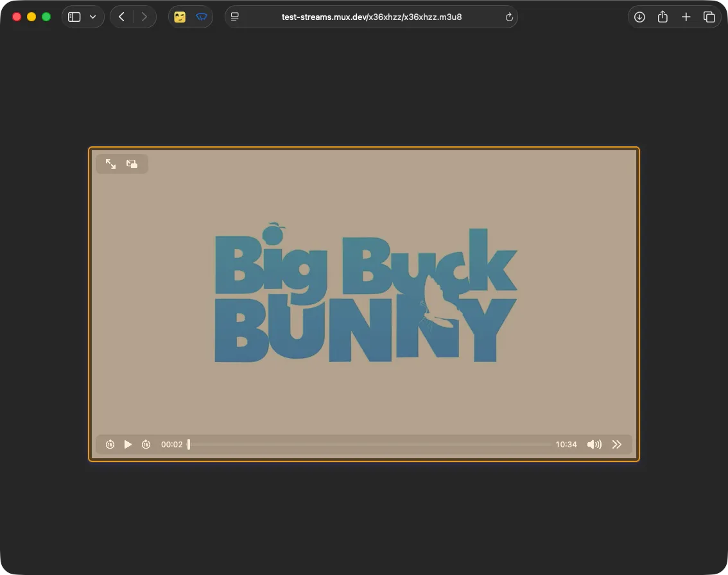This screenshot has height=575, width=728.
Task: Skip backward 15 seconds
Action: tap(110, 444)
